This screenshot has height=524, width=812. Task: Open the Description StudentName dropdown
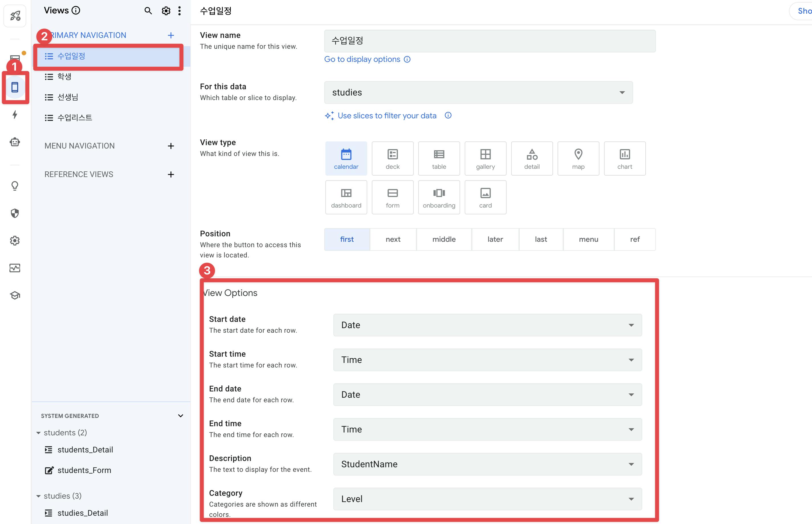487,464
